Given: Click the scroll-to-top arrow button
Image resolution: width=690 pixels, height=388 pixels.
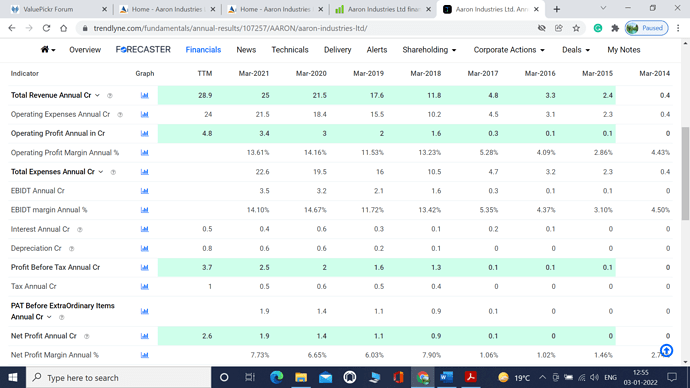Looking at the screenshot, I should 666,351.
